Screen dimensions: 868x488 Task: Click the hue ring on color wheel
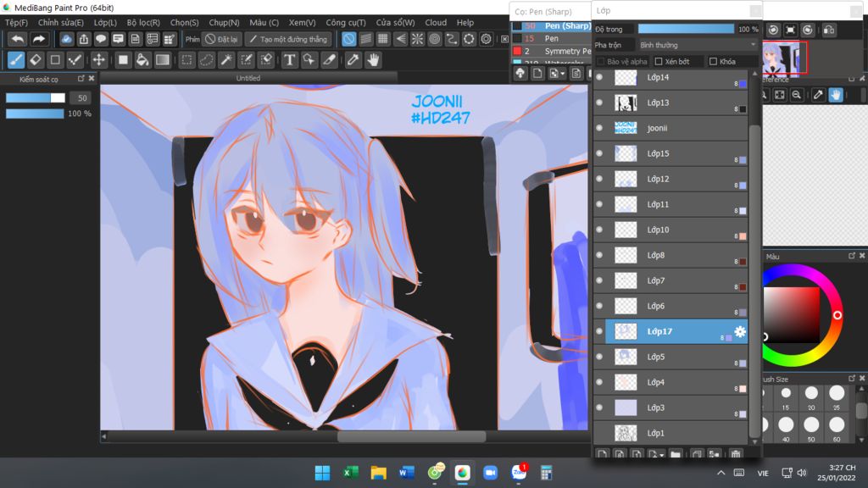tap(837, 315)
